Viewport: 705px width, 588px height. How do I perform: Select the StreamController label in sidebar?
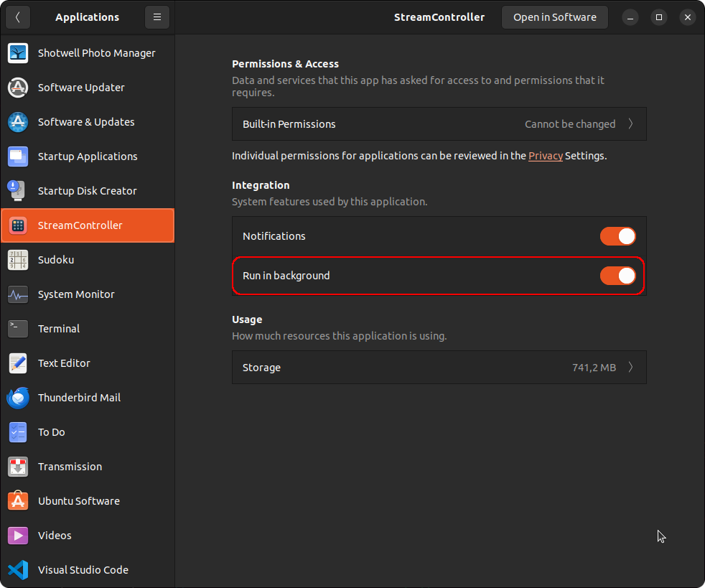pyautogui.click(x=80, y=225)
